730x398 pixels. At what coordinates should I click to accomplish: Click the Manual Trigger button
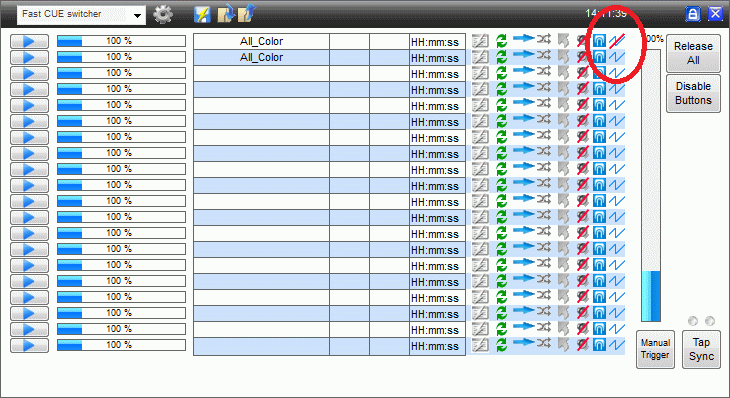[x=655, y=349]
